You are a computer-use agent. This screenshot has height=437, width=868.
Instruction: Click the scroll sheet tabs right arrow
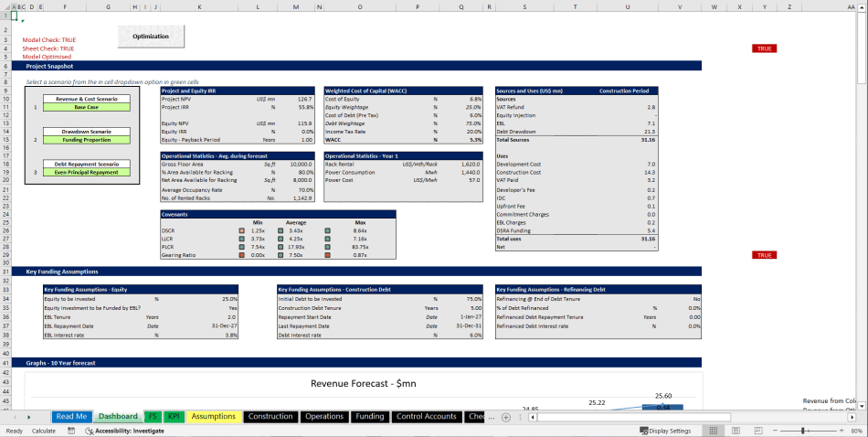click(40, 417)
